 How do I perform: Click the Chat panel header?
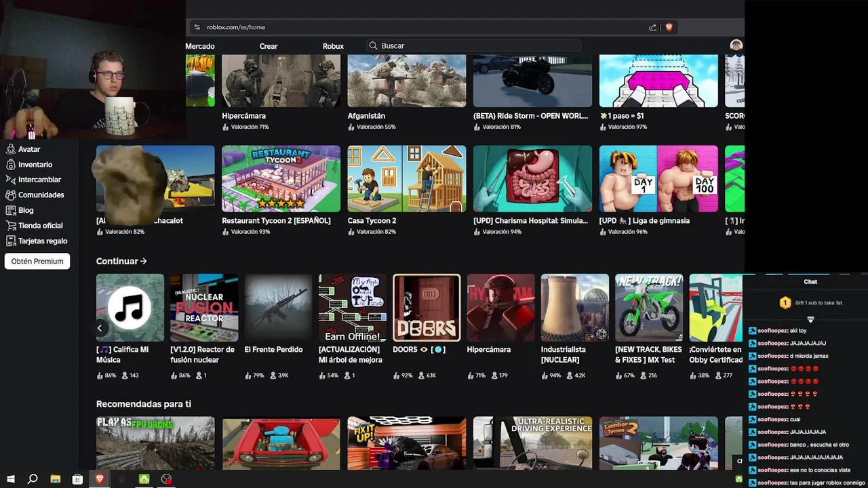[x=810, y=282]
